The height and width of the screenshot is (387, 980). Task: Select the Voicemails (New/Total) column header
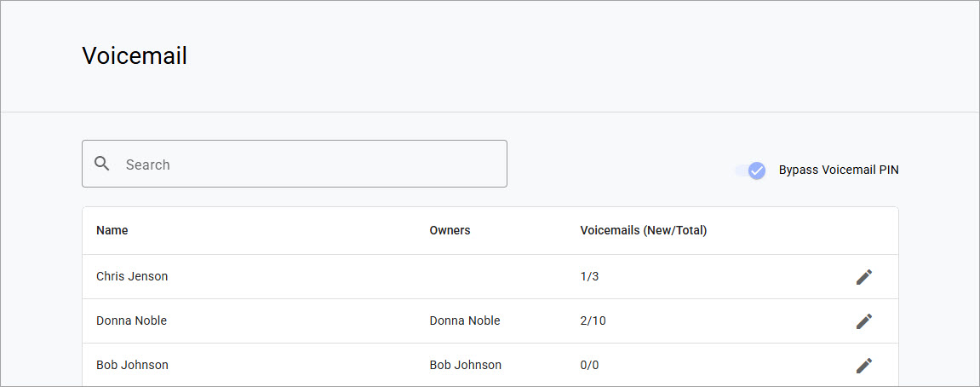644,230
